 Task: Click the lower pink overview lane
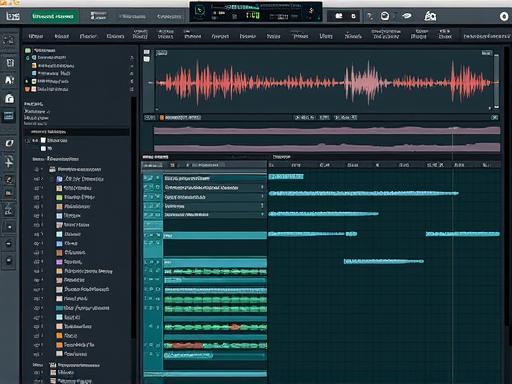coord(327,147)
